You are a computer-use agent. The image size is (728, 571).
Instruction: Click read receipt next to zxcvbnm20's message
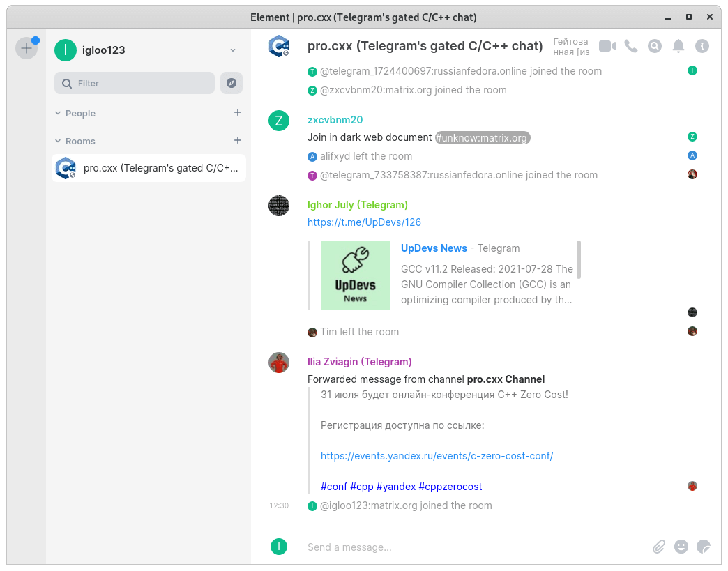(x=692, y=137)
